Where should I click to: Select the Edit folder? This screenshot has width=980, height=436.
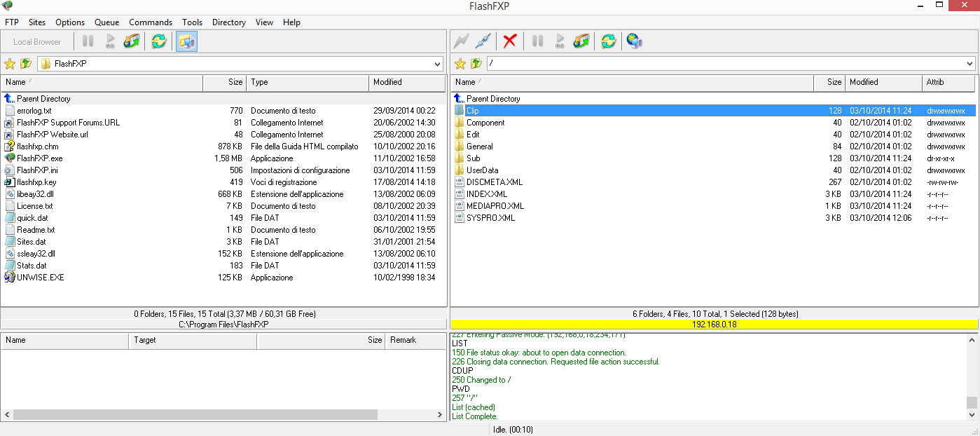pos(473,135)
